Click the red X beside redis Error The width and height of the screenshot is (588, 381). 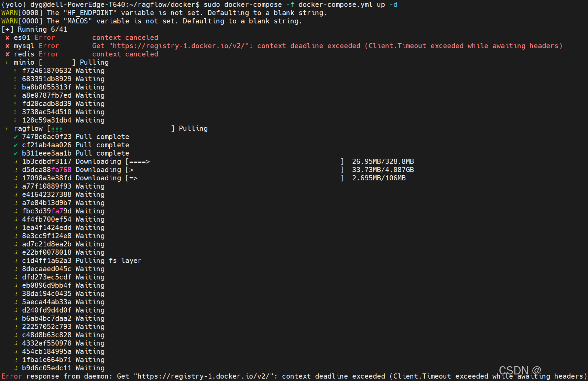(x=8, y=54)
